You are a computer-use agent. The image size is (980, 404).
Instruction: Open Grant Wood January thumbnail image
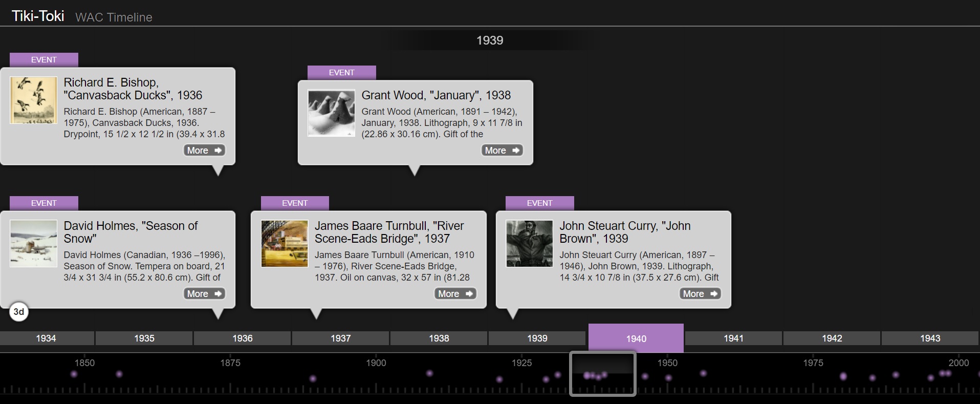coord(331,113)
